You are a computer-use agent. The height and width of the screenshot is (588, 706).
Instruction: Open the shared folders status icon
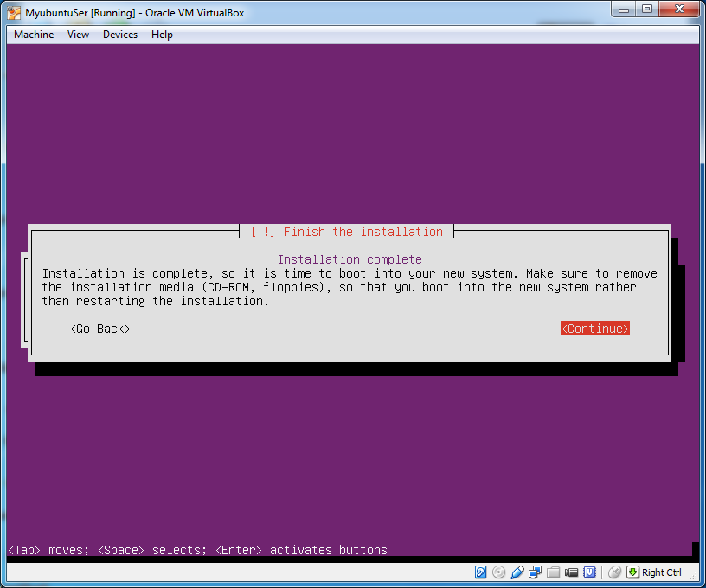coord(554,572)
